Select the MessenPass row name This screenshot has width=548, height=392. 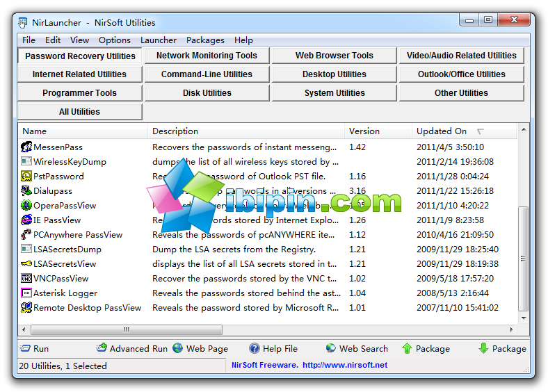point(58,147)
